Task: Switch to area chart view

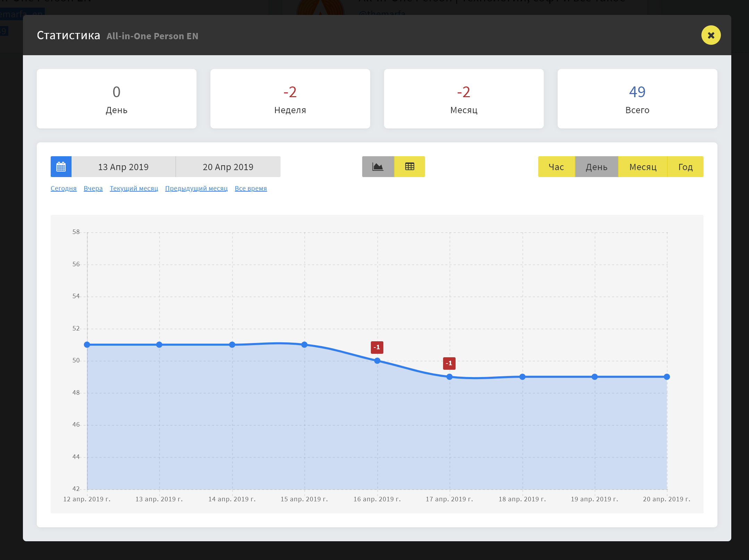Action: [378, 167]
